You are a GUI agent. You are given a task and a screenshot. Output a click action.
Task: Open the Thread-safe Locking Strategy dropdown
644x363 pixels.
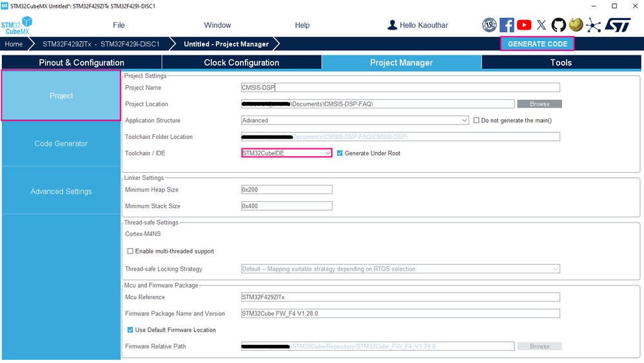click(x=400, y=269)
